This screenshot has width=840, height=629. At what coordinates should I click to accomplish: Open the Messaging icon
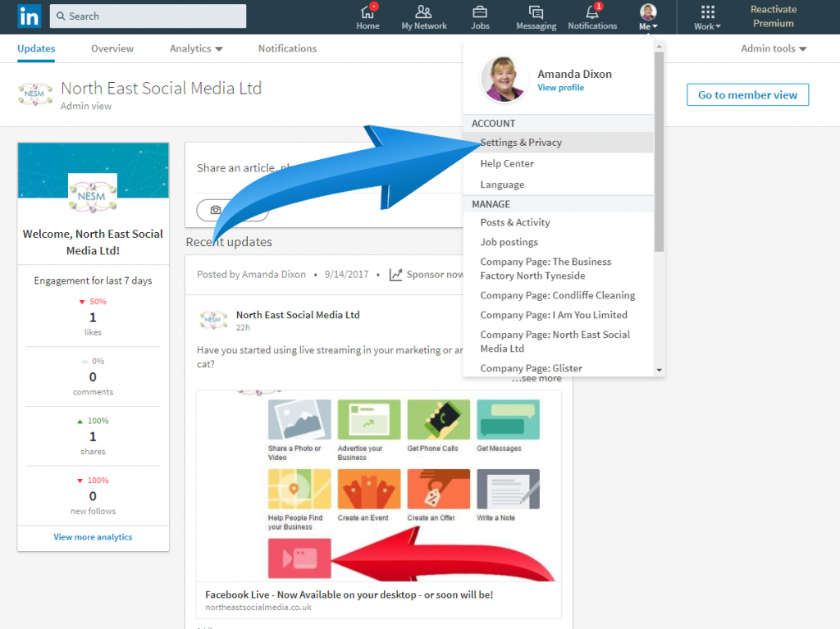coord(536,11)
